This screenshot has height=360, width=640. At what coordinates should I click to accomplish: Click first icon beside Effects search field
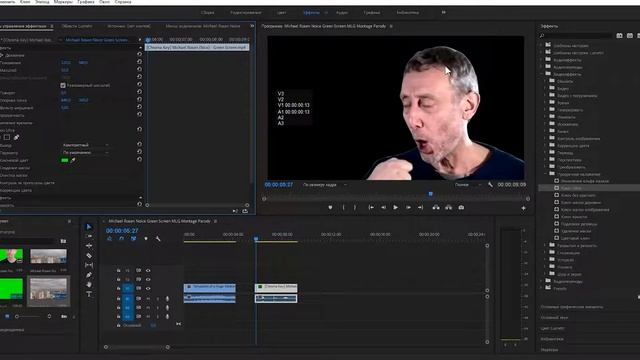pyautogui.click(x=620, y=36)
